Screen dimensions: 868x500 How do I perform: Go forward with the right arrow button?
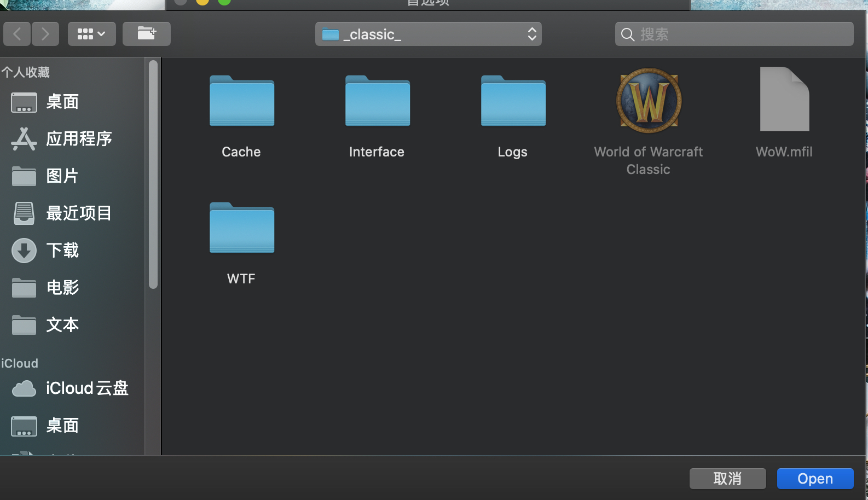coord(45,34)
